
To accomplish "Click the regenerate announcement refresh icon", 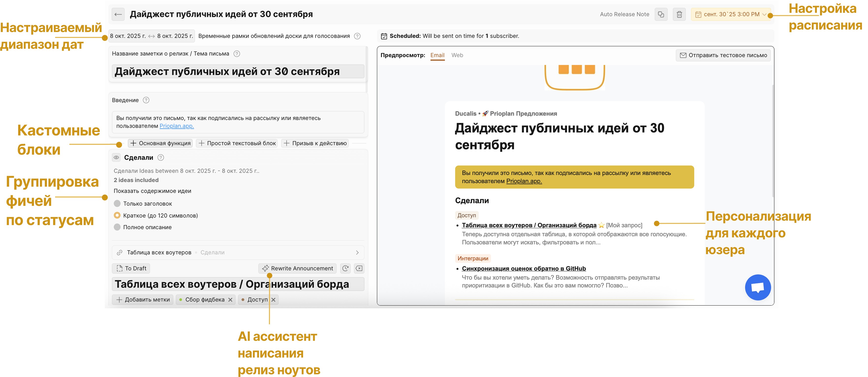I will [345, 268].
